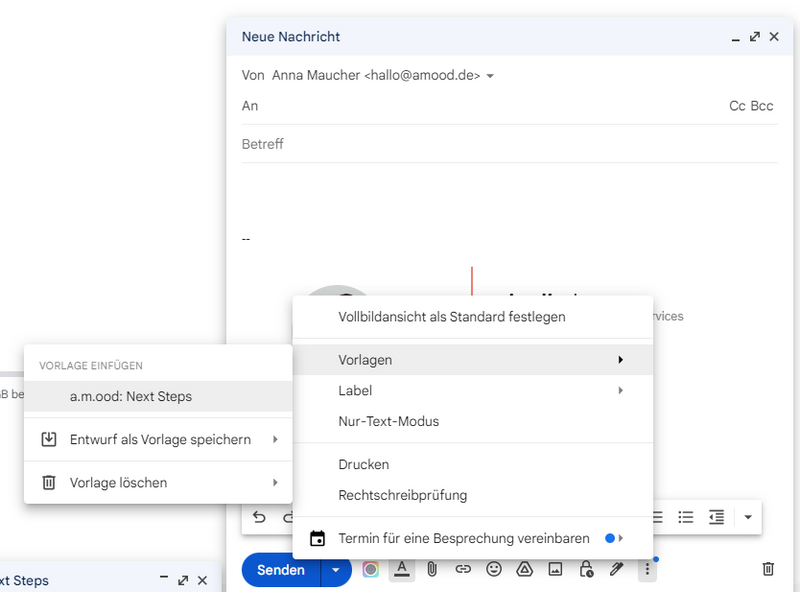Attach a file with the paperclip icon
This screenshot has width=800, height=592.
click(431, 569)
